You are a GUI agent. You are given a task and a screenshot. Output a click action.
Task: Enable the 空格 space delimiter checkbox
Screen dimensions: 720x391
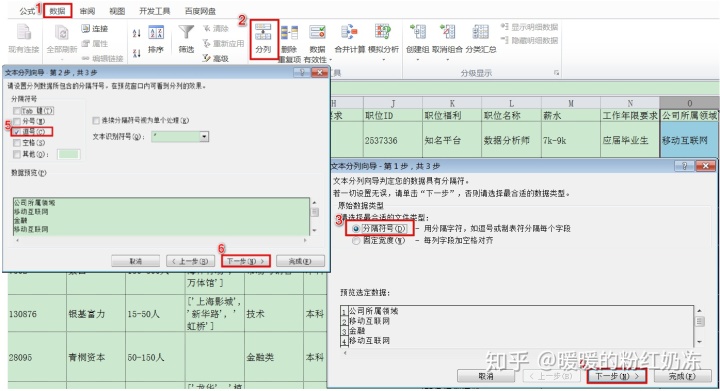point(17,143)
